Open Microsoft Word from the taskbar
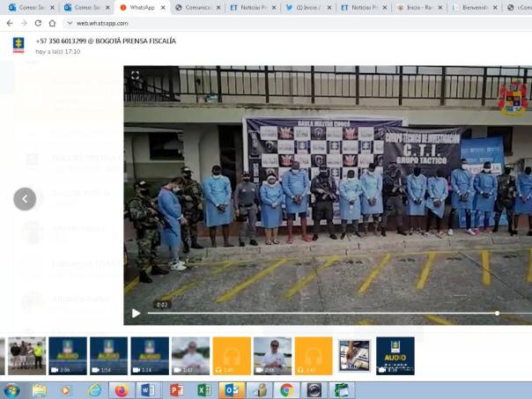 [x=148, y=389]
